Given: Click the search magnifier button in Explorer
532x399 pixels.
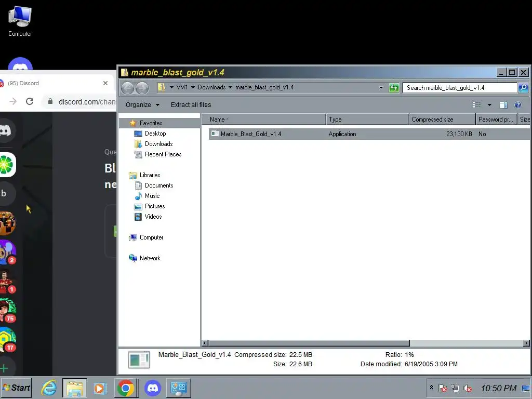Looking at the screenshot, I should (523, 88).
